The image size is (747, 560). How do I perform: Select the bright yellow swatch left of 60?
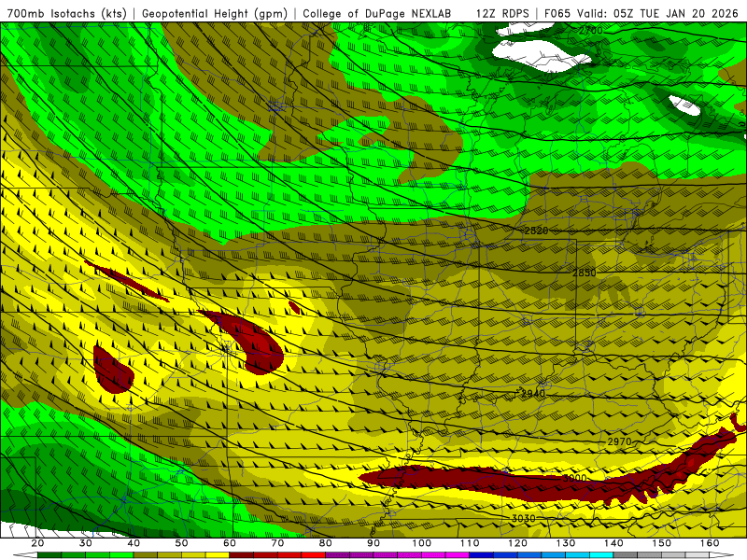click(x=218, y=554)
